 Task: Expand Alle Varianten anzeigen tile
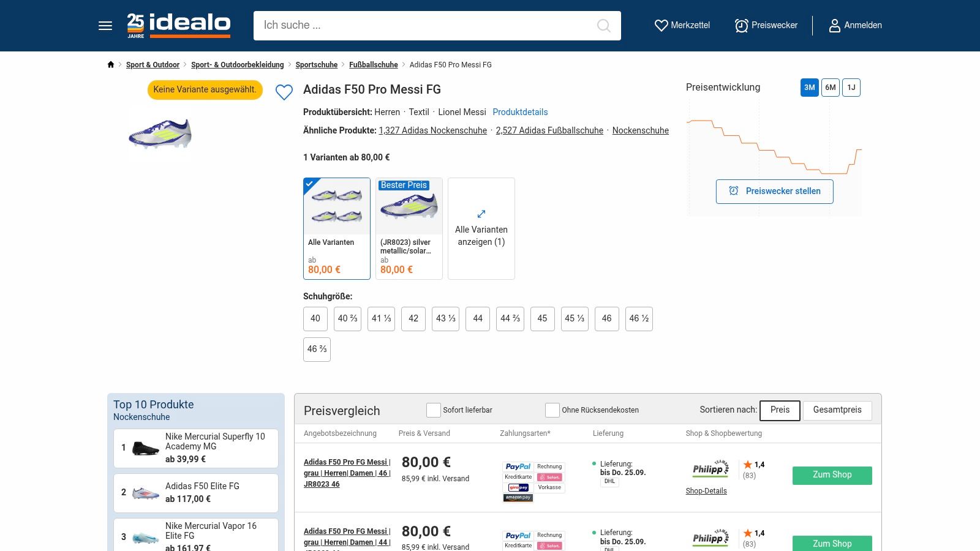click(481, 228)
